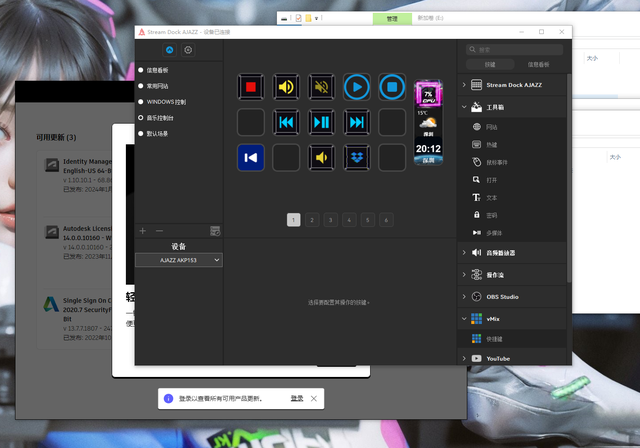
Task: Open the AJAZZ AKP153 device dropdown
Action: pyautogui.click(x=179, y=260)
